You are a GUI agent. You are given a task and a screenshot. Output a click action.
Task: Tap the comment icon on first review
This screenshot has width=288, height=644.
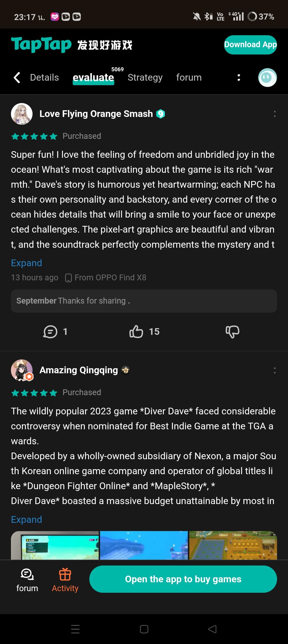click(50, 332)
